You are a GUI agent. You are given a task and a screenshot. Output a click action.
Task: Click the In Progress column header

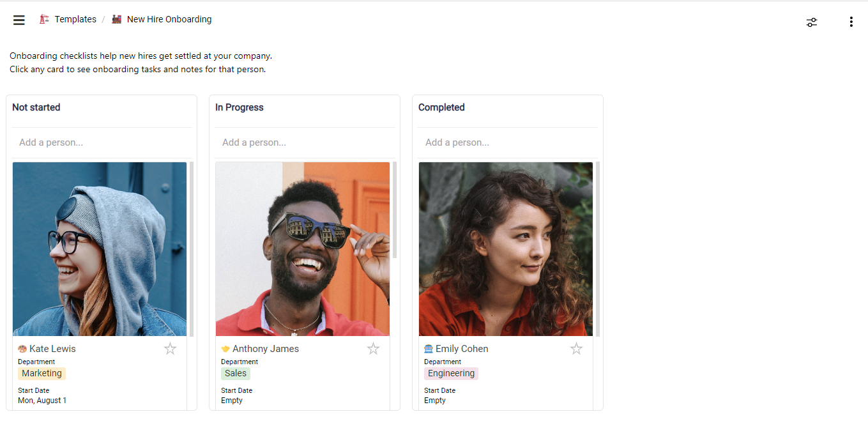click(240, 107)
